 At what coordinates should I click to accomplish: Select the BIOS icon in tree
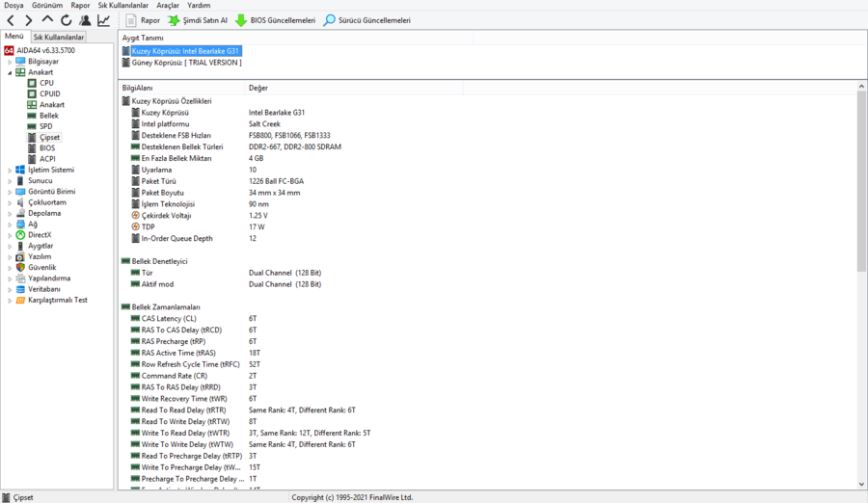coord(32,148)
